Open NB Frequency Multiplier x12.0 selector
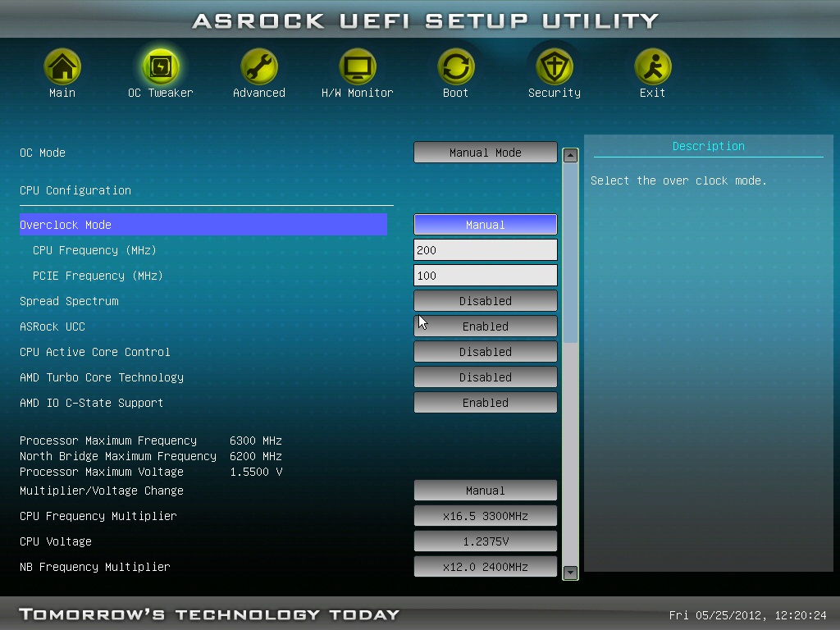Image resolution: width=840 pixels, height=630 pixels. (x=486, y=567)
